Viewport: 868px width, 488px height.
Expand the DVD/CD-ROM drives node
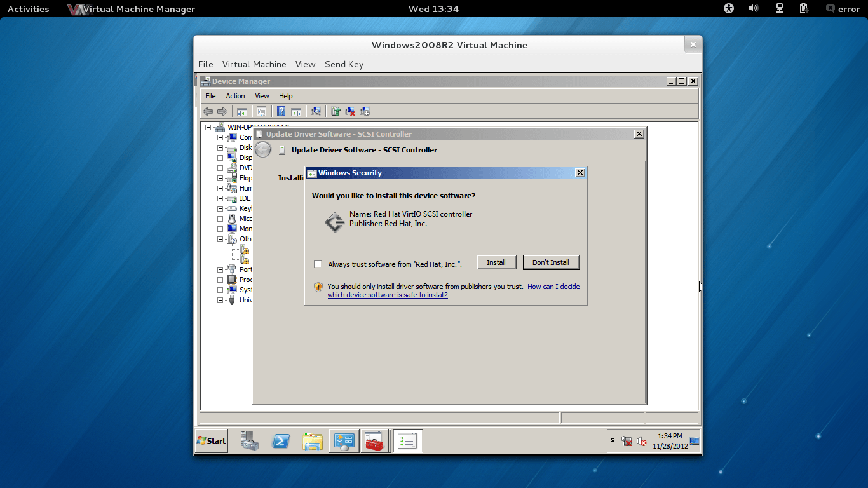pos(220,168)
